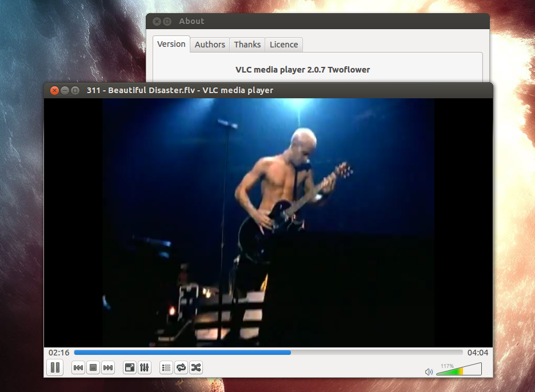The image size is (535, 392).
Task: Skip to the previous media item
Action: pyautogui.click(x=78, y=367)
